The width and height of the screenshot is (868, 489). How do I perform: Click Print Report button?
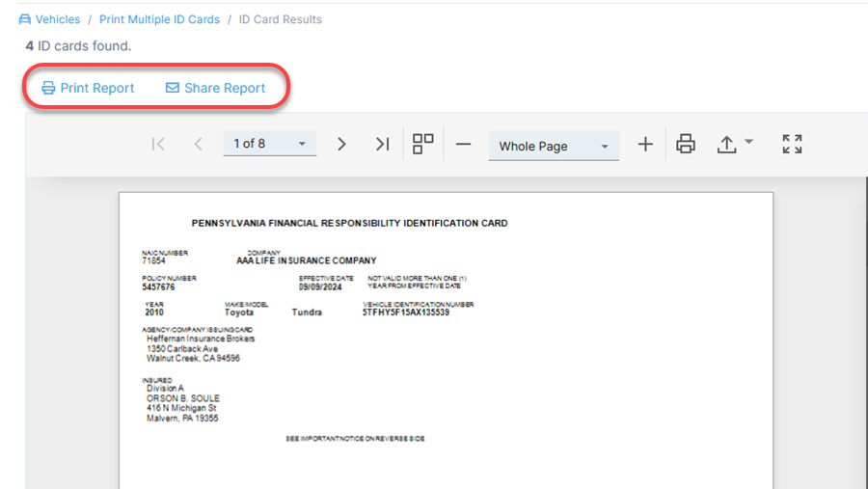click(88, 88)
